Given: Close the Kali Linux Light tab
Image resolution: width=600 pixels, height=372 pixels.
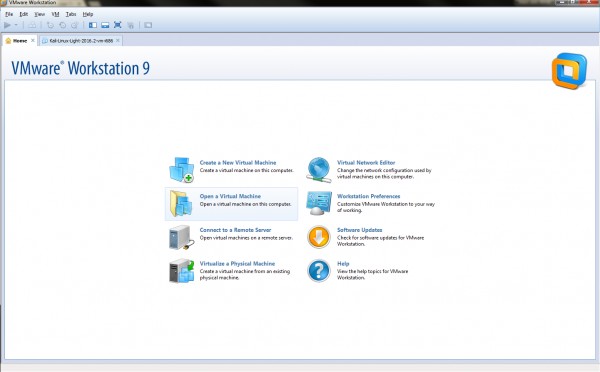Looking at the screenshot, I should point(117,41).
